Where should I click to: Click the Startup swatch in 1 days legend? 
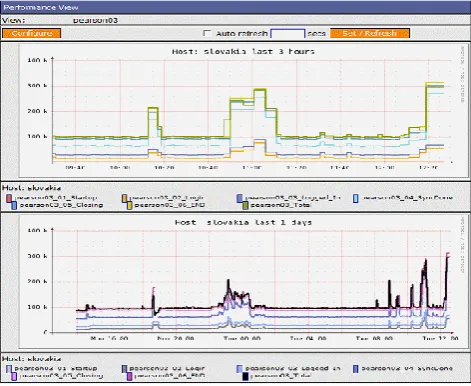tap(9, 369)
